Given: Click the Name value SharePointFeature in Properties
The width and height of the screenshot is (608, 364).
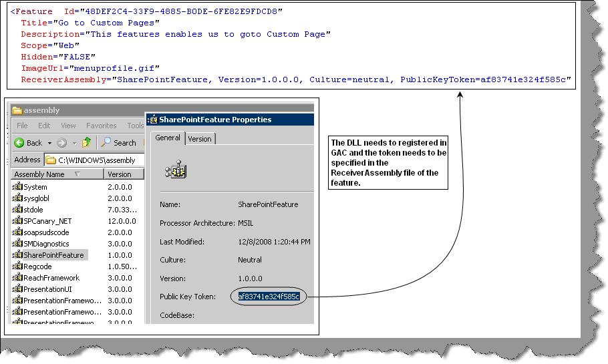Looking at the screenshot, I should tap(268, 204).
